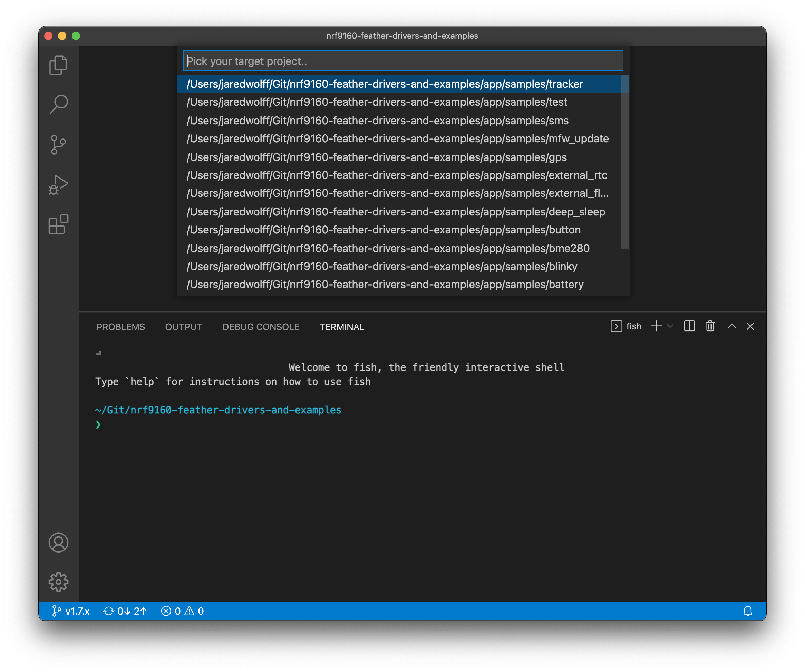Choose the samples/button project
Image resolution: width=805 pixels, height=672 pixels.
(x=399, y=230)
